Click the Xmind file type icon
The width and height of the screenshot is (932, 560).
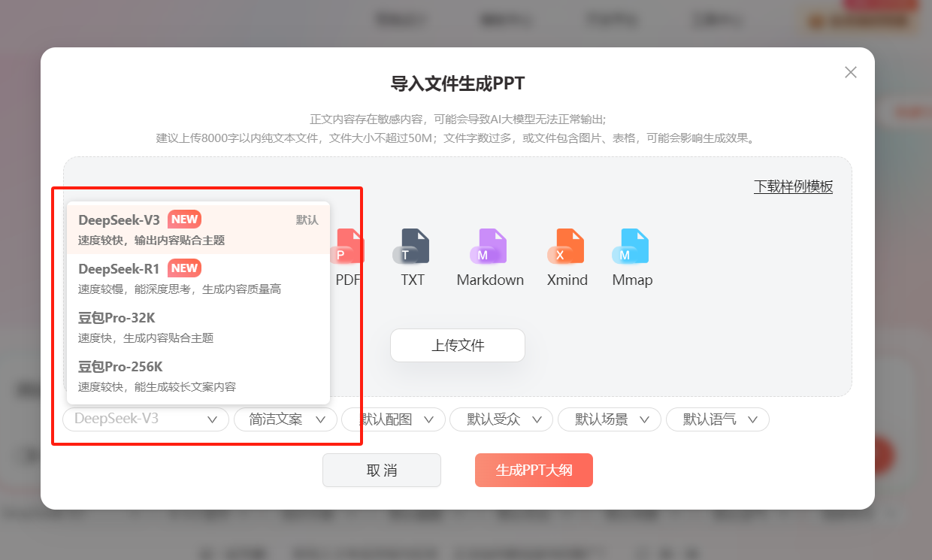coord(567,246)
